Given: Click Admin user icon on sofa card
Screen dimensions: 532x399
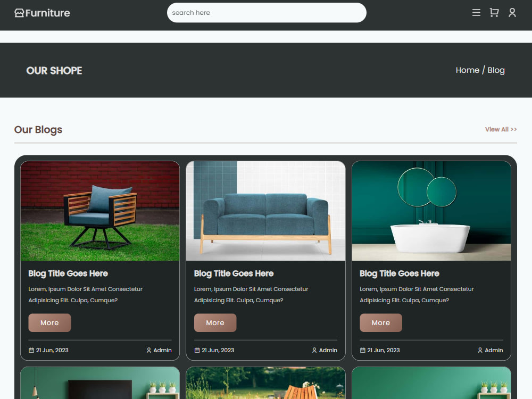Looking at the screenshot, I should coord(314,350).
